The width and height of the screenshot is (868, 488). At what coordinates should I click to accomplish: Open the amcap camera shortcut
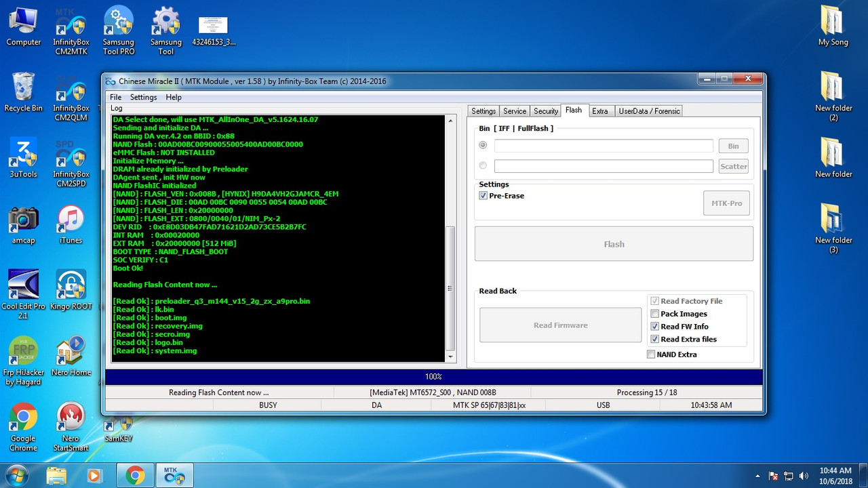24,225
